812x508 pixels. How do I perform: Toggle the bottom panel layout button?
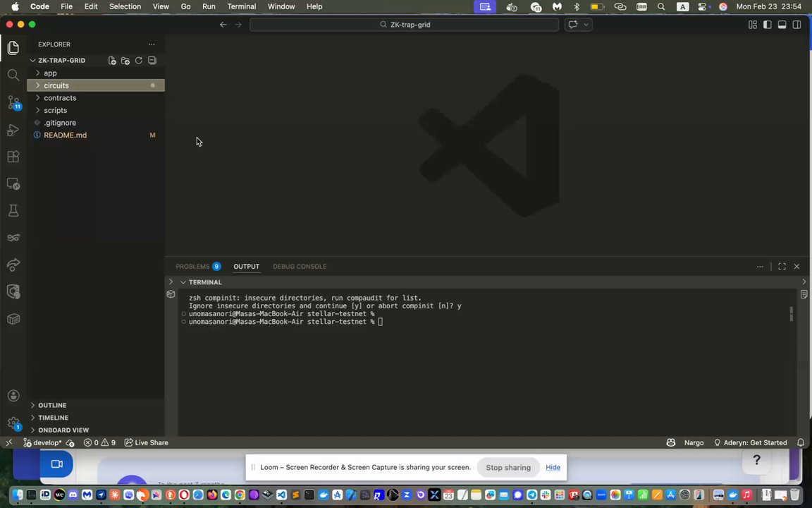[x=782, y=25]
